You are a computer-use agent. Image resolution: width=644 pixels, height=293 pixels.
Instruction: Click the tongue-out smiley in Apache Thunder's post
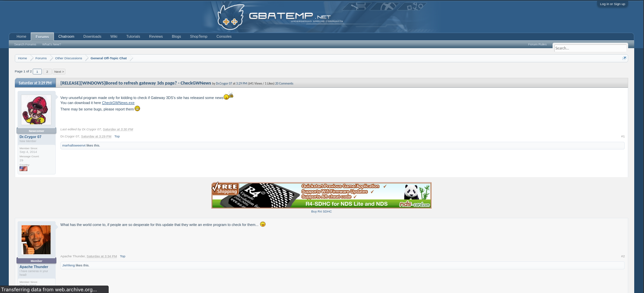pos(263,224)
